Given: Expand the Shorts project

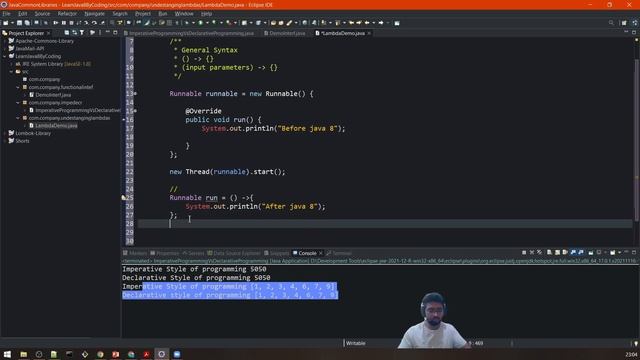Looking at the screenshot, I should coord(5,141).
